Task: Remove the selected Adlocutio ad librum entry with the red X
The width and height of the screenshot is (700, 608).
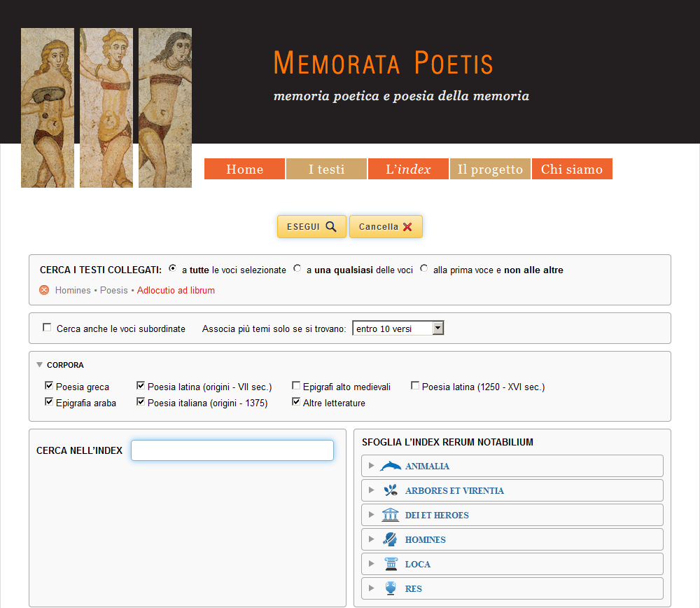Action: click(44, 291)
